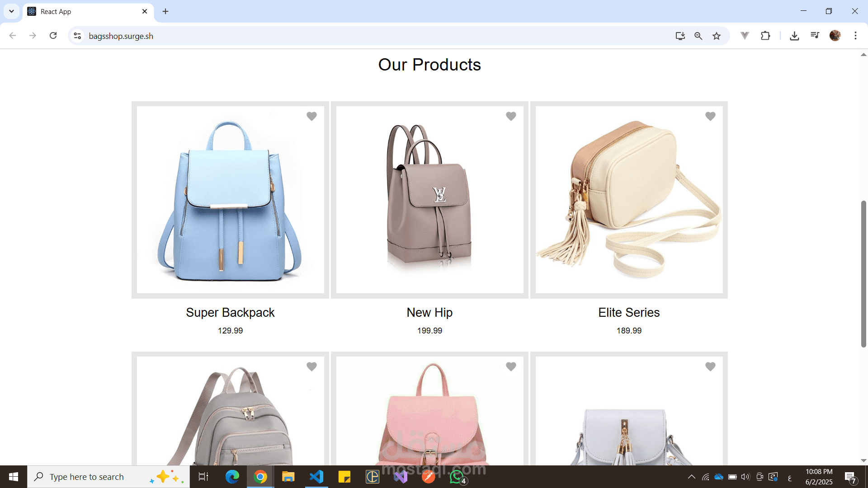Open the gray backpack product image
Screen dimensions: 868x488
click(x=230, y=411)
